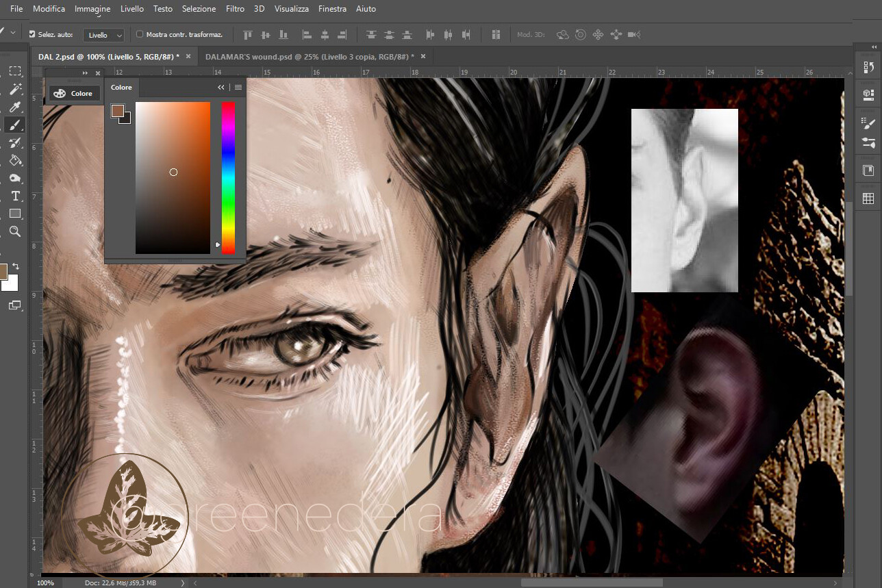Open the Livello auto-select dropdown
Screen dimensions: 882x588
click(104, 35)
